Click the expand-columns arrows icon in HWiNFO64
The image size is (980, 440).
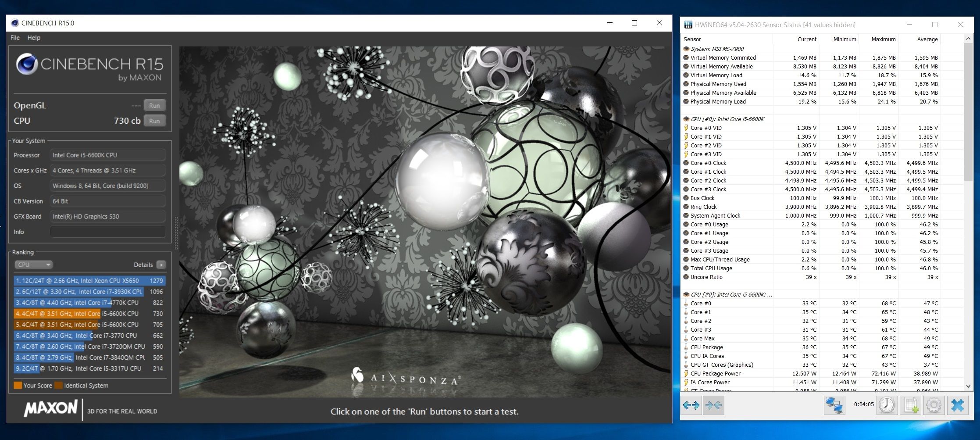[x=691, y=405]
